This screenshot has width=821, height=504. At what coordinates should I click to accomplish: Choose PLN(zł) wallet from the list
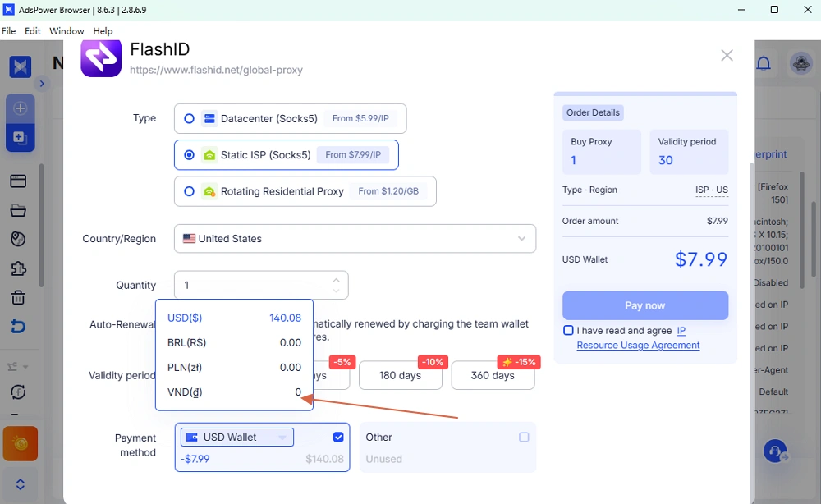pyautogui.click(x=234, y=368)
